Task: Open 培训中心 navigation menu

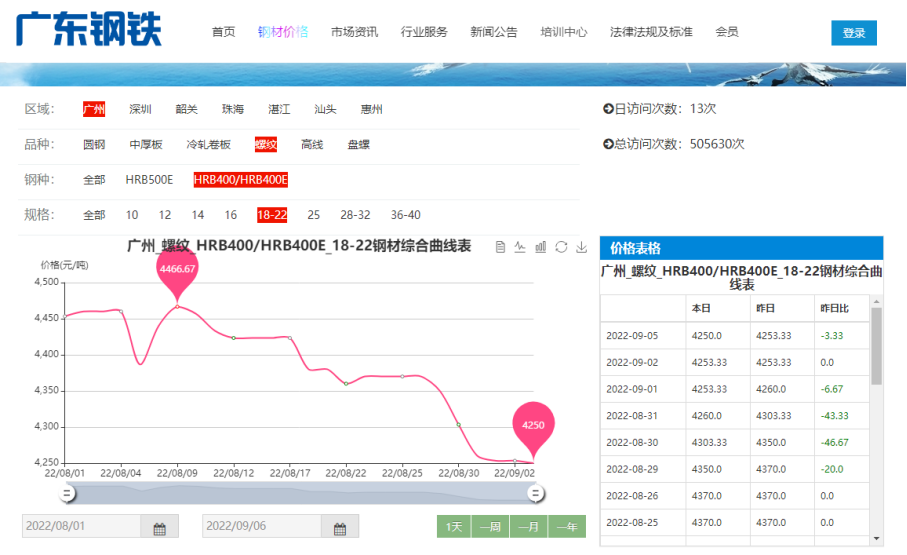Action: [x=563, y=32]
